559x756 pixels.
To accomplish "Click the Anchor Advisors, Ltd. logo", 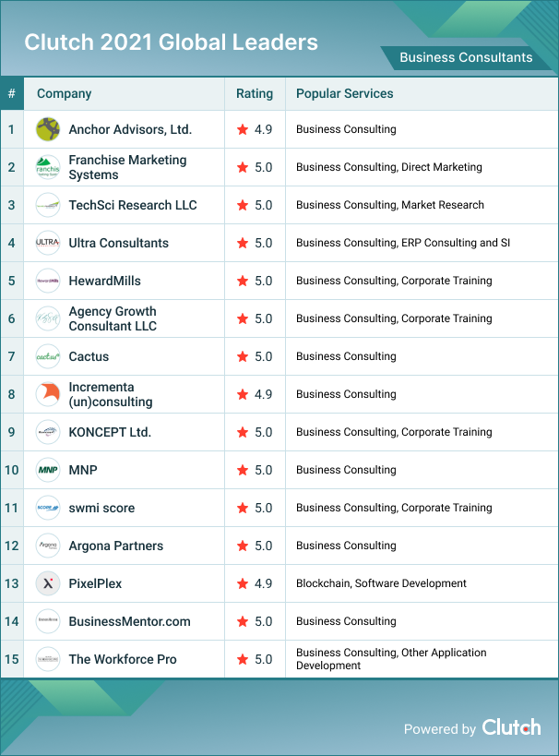I will 48,129.
